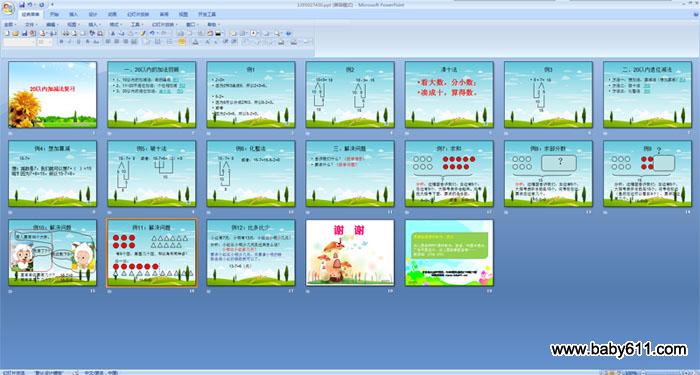Expand the 窗口 classic menu
The height and width of the screenshot is (375, 700).
192,25
